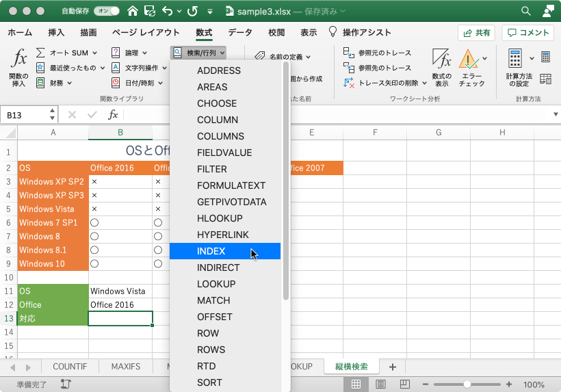The image size is (561, 392).
Task: Open the 挿入 ribbon tab
Action: (x=56, y=33)
